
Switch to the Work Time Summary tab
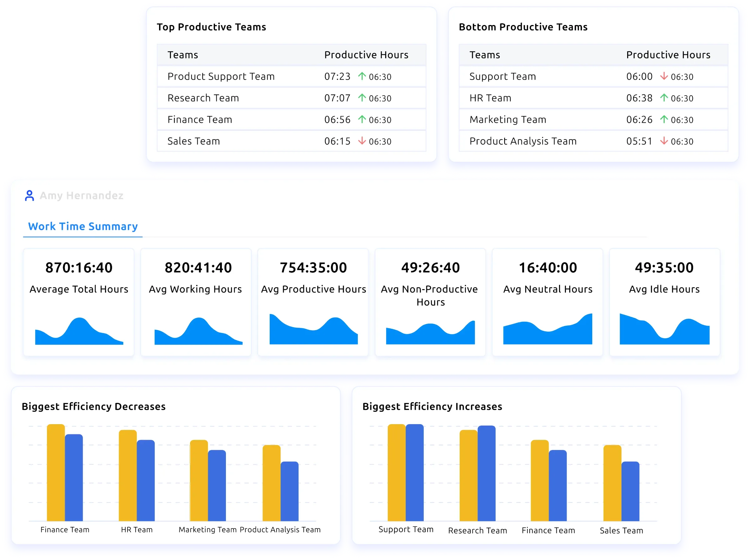coord(83,226)
